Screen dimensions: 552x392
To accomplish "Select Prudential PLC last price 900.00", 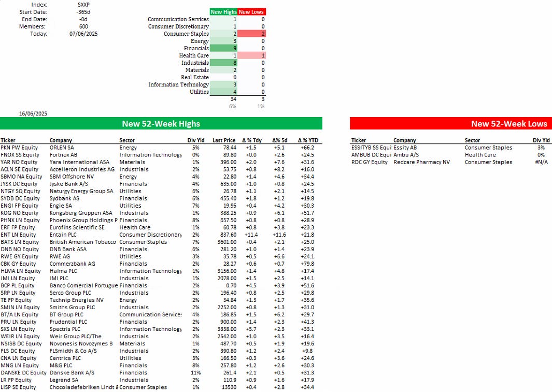I will click(x=228, y=322).
